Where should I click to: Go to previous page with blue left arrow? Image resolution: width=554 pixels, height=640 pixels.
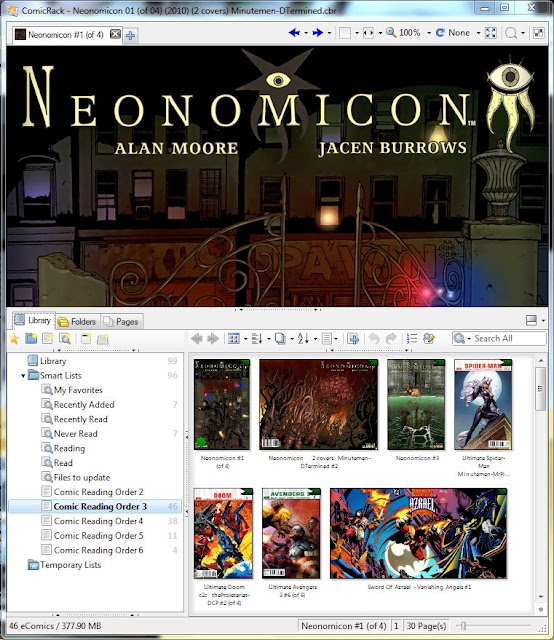pyautogui.click(x=294, y=33)
